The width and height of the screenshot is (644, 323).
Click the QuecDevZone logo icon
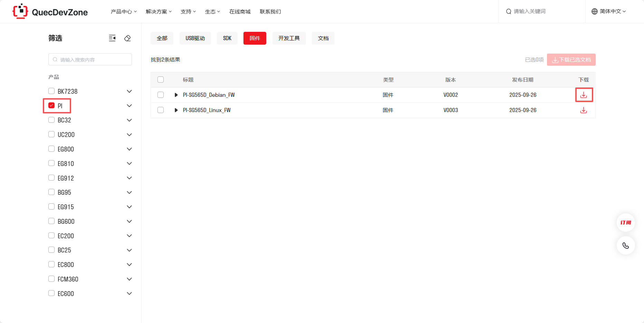20,11
